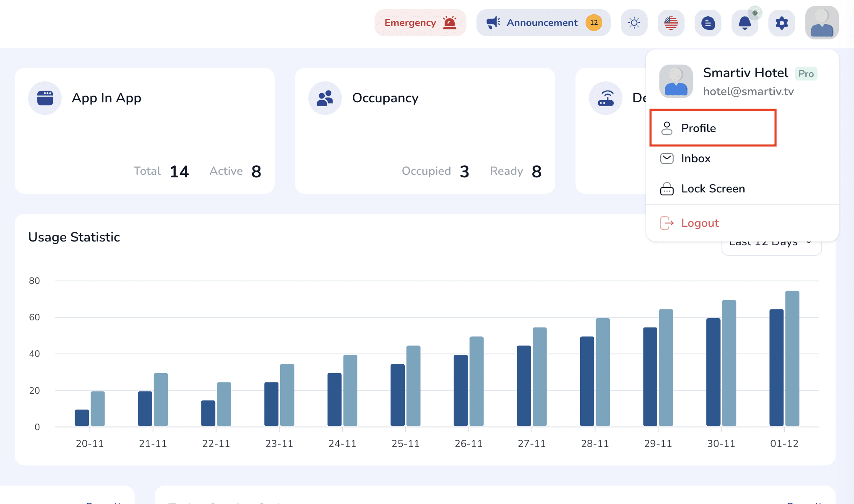This screenshot has height=504, width=854.
Task: Click the Inbox envelope icon
Action: 667,158
